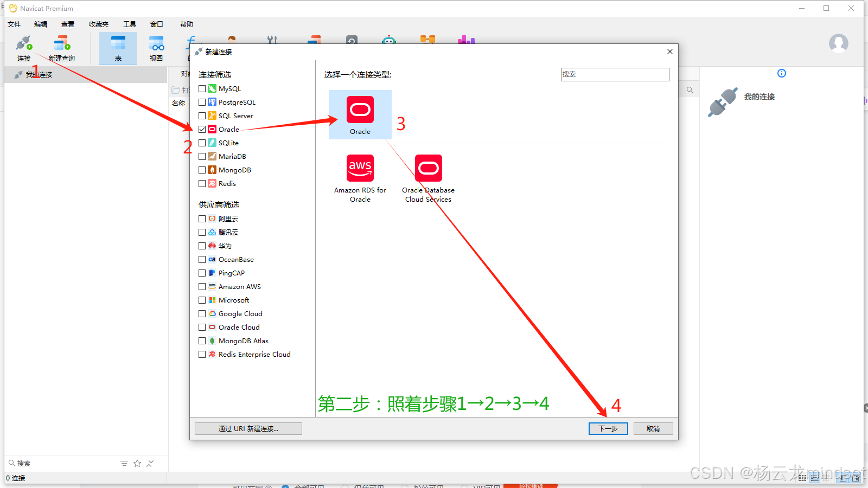Image resolution: width=868 pixels, height=488 pixels.
Task: Click the star favorites icon in sidebar
Action: click(137, 463)
